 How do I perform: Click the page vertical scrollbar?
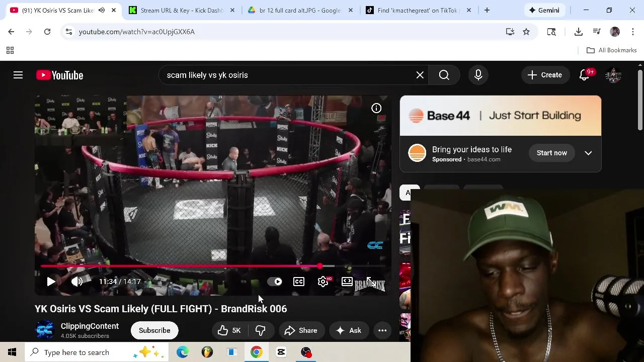(x=640, y=101)
